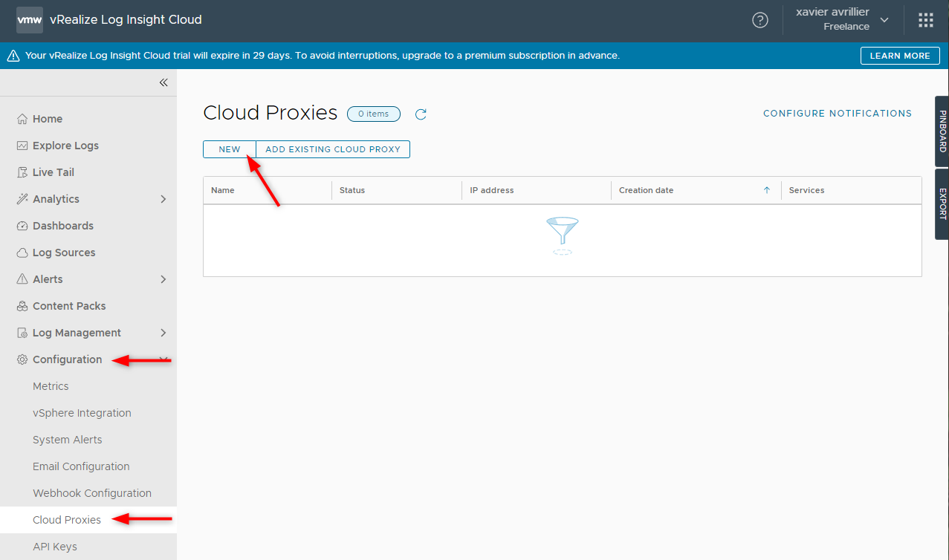Image resolution: width=949 pixels, height=560 pixels.
Task: Click the Dashboards gauge icon
Action: pos(22,226)
